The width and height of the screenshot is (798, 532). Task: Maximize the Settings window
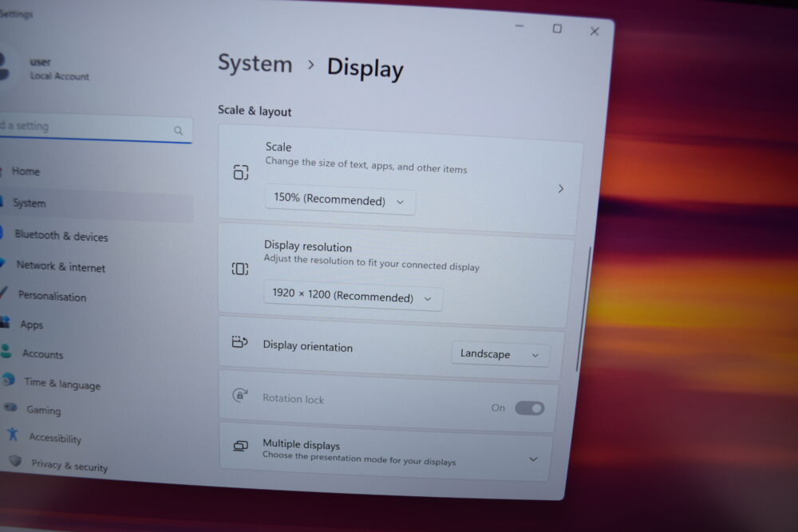click(557, 29)
